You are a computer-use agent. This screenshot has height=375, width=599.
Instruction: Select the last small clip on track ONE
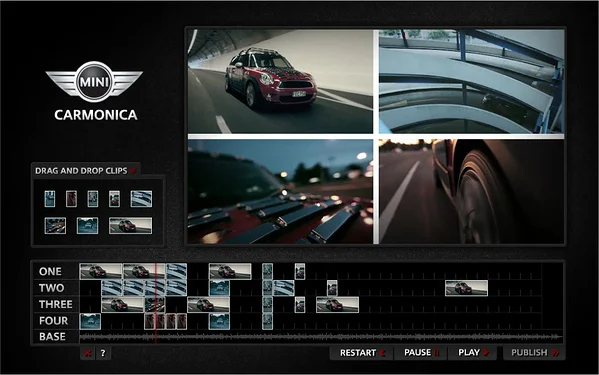point(300,271)
